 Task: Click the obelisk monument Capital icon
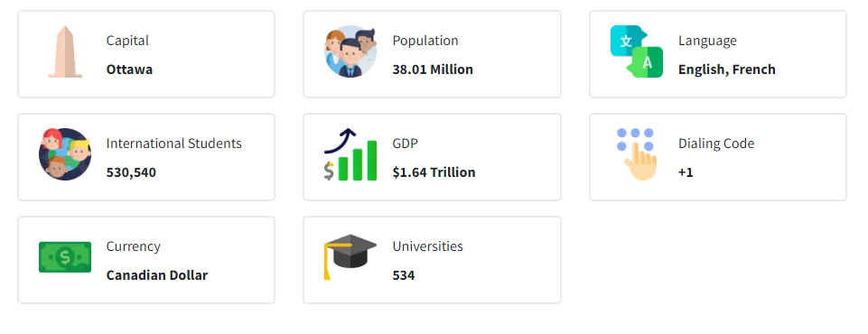[65, 51]
